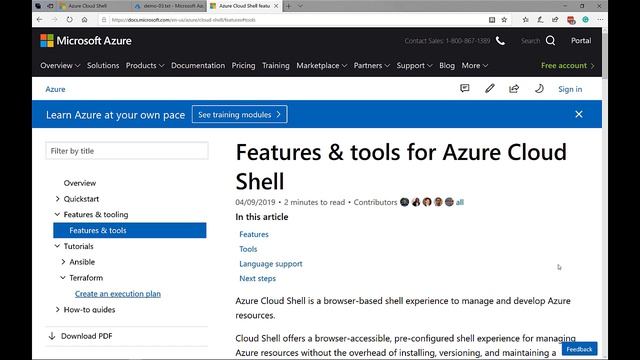Open the Support dropdown menu
Screen dimensions: 640x360
pos(414,65)
